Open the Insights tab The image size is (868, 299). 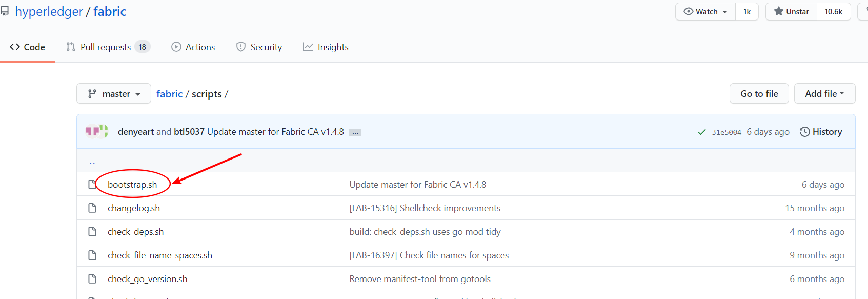point(326,47)
